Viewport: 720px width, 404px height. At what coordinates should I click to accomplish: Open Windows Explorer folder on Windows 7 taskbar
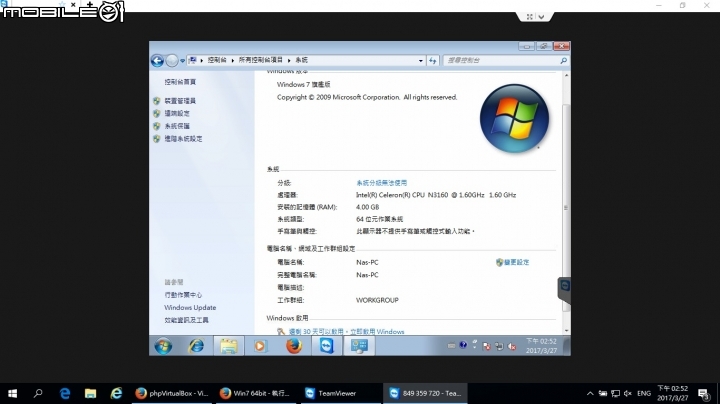click(x=228, y=346)
